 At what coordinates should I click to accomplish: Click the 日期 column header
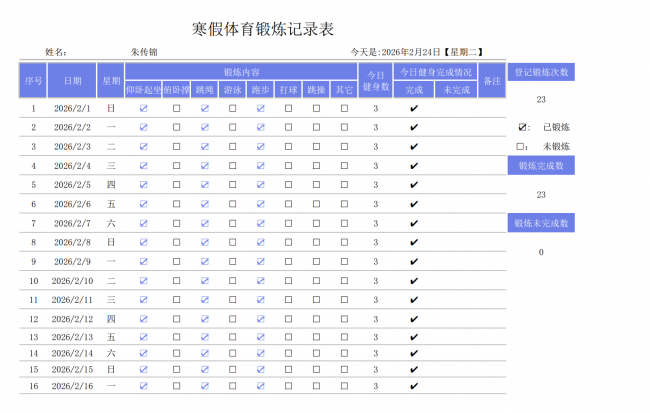click(x=73, y=80)
